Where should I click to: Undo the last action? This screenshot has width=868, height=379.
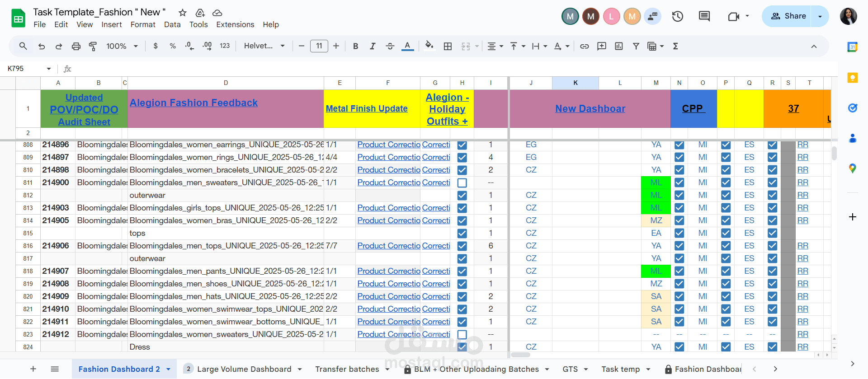(x=42, y=46)
